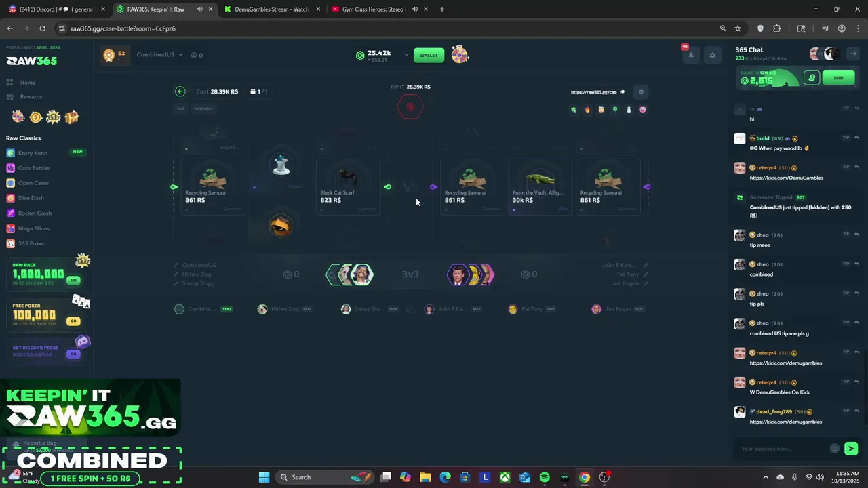Send the salt shaker reaction
Screen dimensions: 868x488
click(x=629, y=110)
